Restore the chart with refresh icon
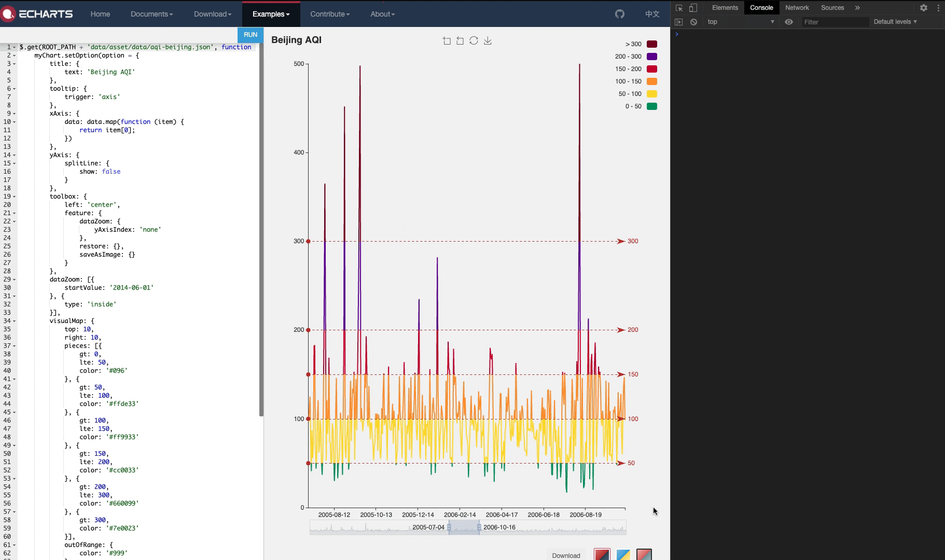 [x=474, y=40]
